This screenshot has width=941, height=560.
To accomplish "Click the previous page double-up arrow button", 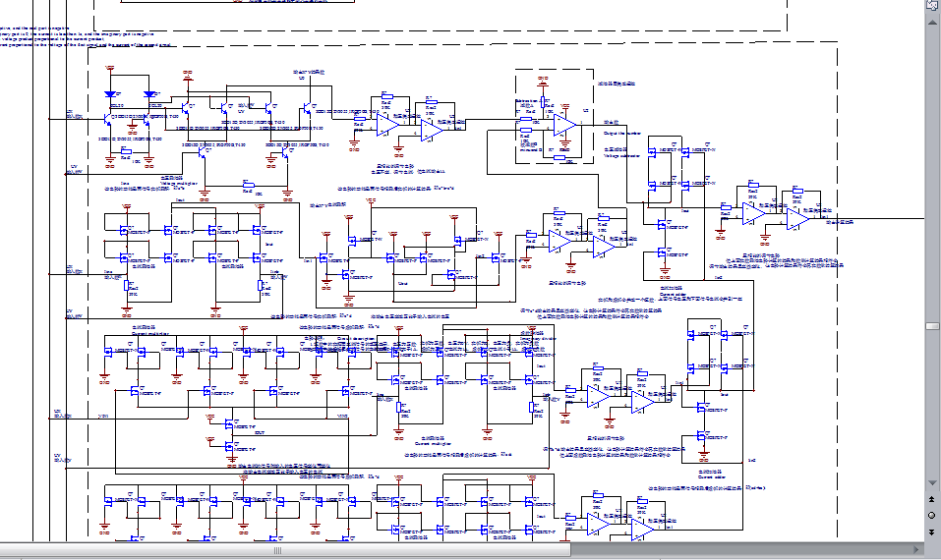I will pos(931,498).
